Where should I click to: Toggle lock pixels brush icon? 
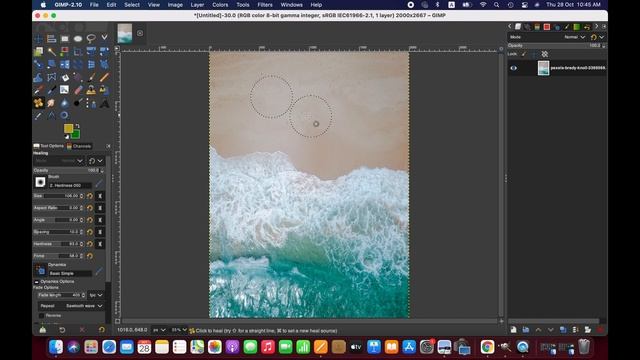pos(524,54)
